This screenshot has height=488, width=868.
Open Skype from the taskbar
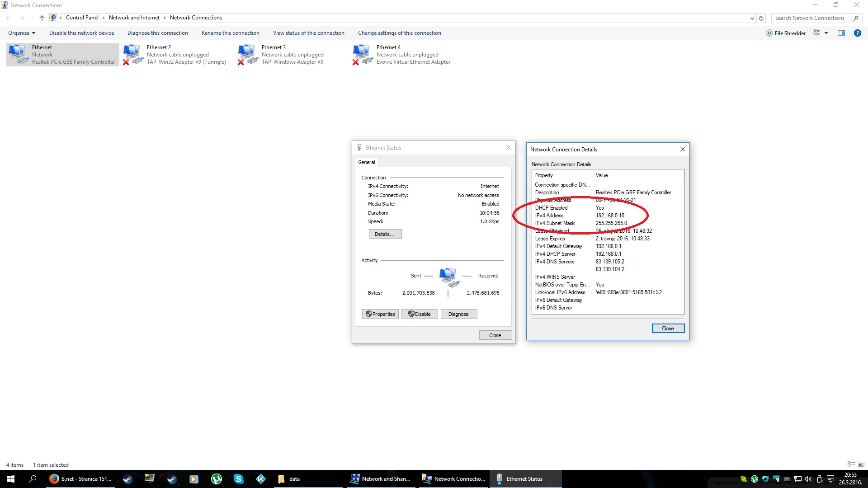coord(238,479)
